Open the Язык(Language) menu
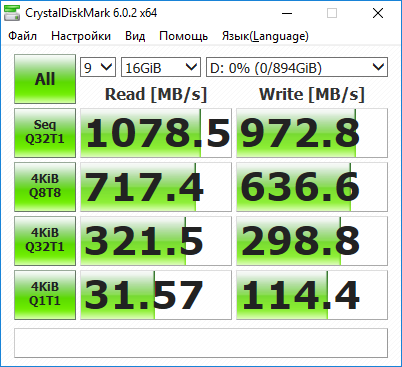402x367 pixels. point(265,36)
